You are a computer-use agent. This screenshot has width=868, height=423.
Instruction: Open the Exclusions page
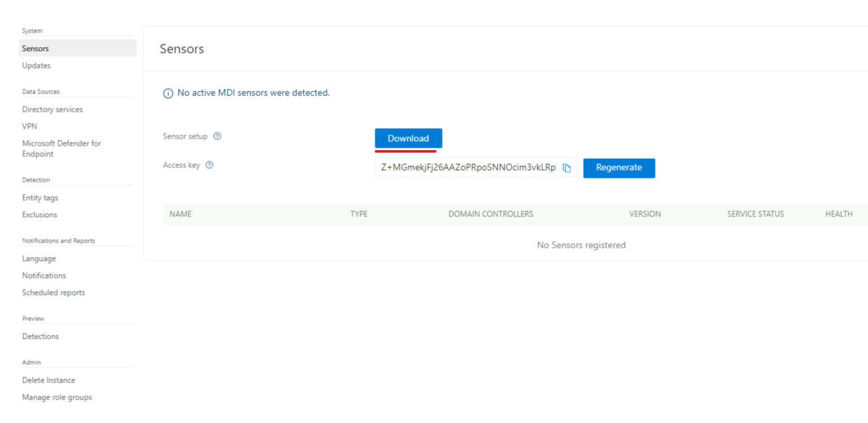click(40, 215)
